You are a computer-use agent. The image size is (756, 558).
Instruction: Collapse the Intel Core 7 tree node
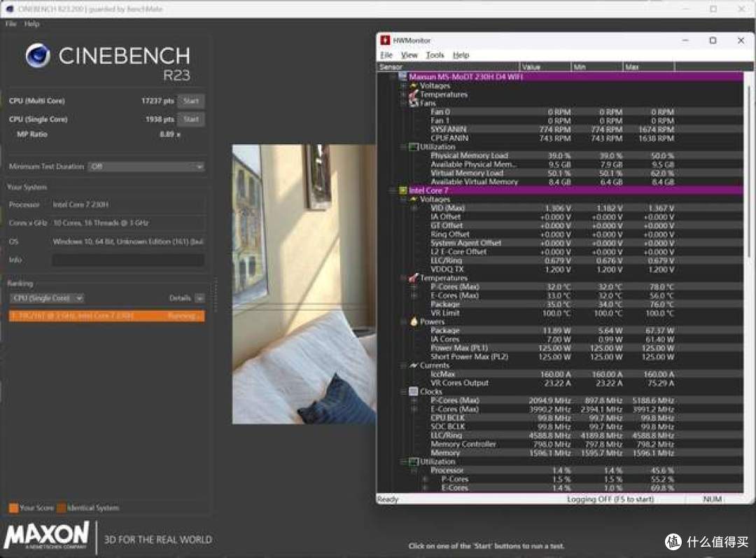click(393, 190)
